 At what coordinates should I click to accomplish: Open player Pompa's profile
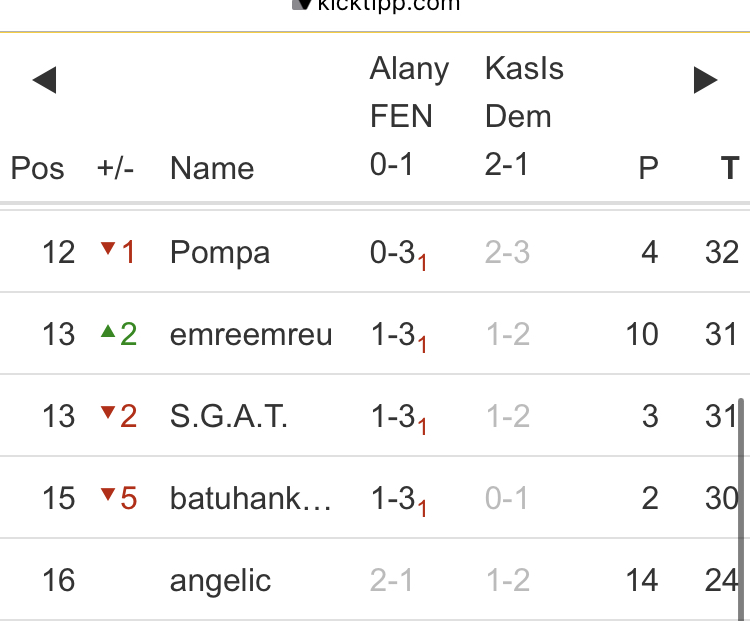click(x=220, y=252)
